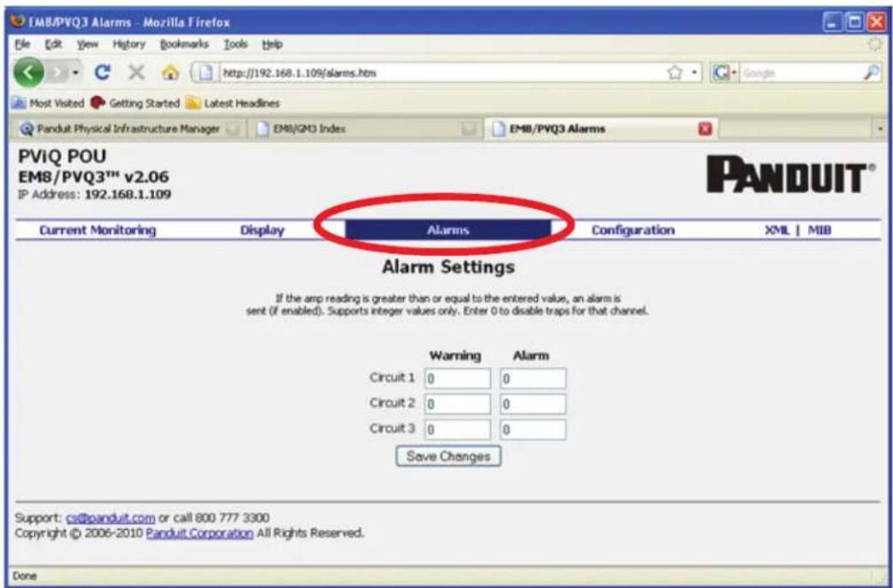The image size is (893, 588).
Task: Click the Stop loading X icon
Action: [x=136, y=73]
